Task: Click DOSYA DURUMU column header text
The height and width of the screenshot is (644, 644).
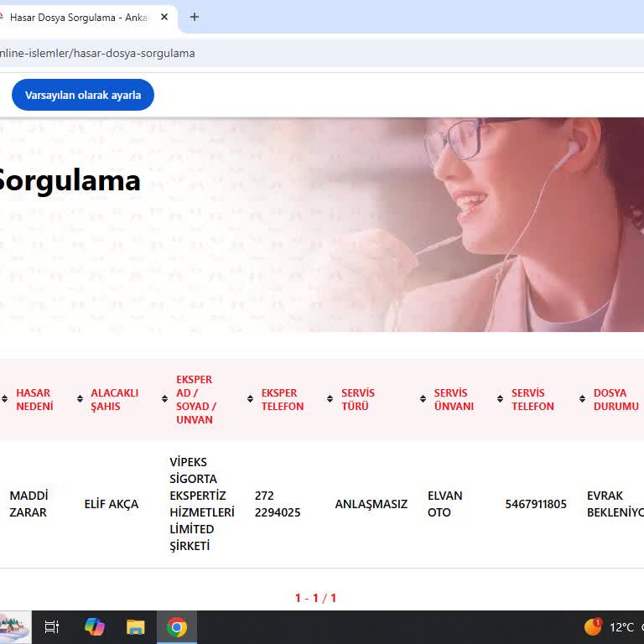Action: 616,399
